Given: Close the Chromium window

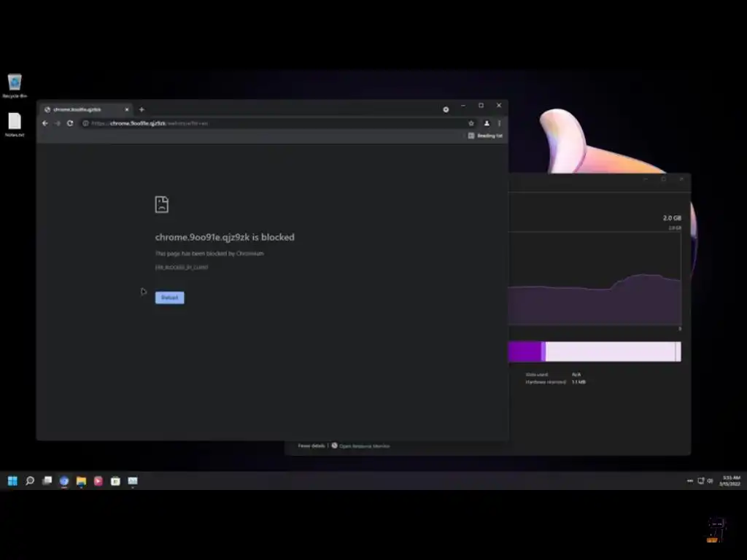Looking at the screenshot, I should coord(499,105).
